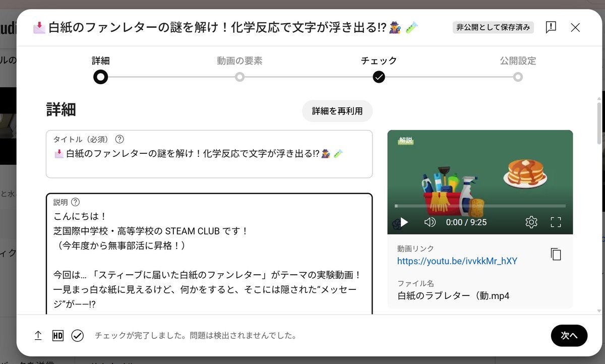Screen dimensions: 605x364
Task: Close the video upload dialog
Action: pyautogui.click(x=575, y=27)
